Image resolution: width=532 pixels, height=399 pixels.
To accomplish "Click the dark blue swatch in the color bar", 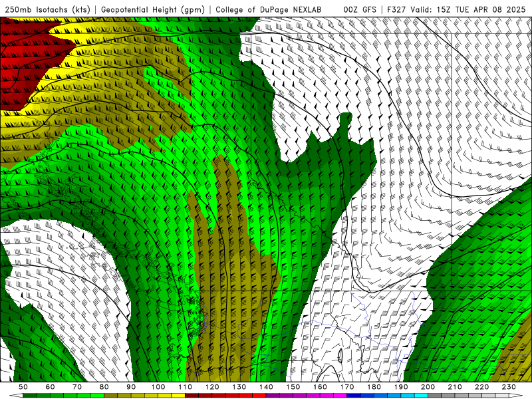I will 354,396.
